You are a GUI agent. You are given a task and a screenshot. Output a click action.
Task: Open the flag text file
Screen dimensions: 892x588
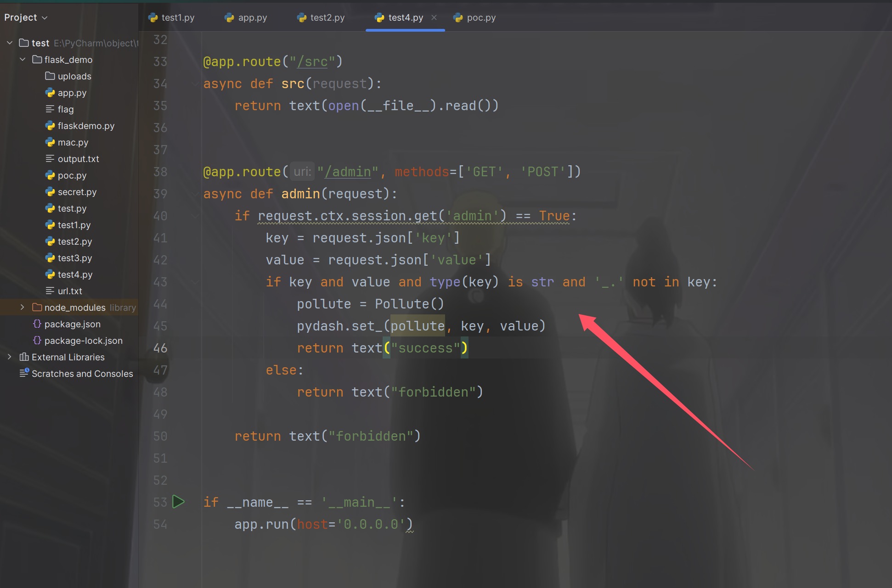pos(65,109)
